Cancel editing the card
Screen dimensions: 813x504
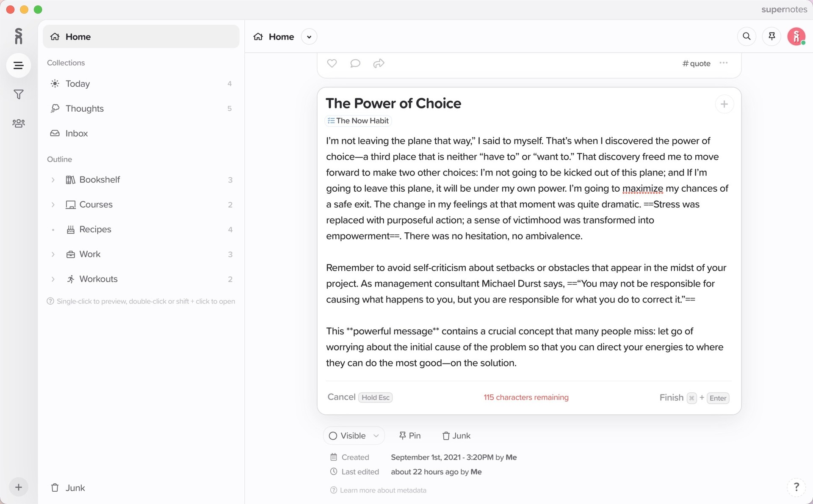(x=341, y=397)
